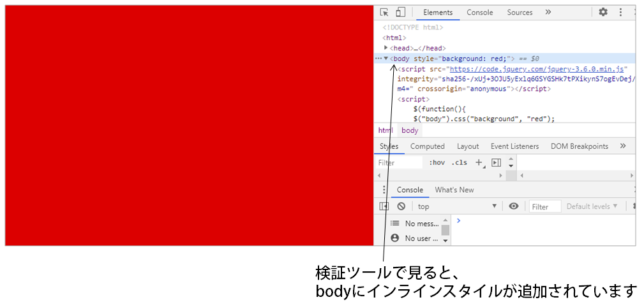Viewport: 644px width, 302px height.
Task: Open DevTools settings gear
Action: (x=603, y=12)
